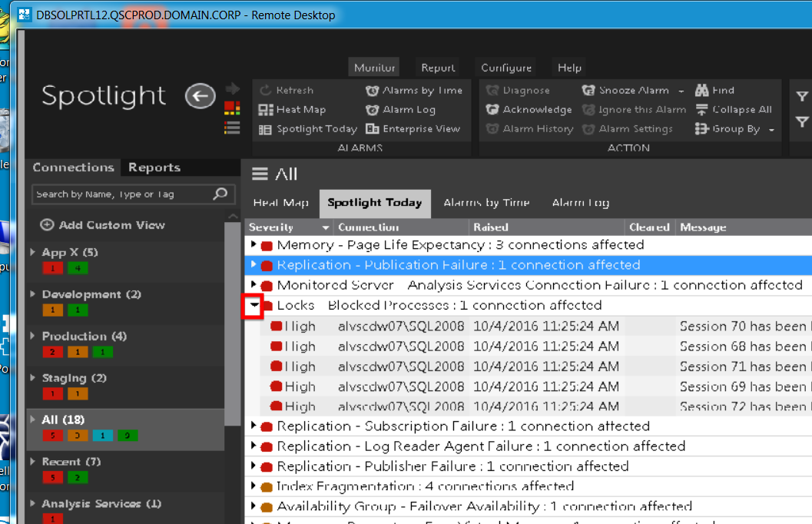The height and width of the screenshot is (524, 812).
Task: Click the colored heat map squares icon
Action: 232,108
